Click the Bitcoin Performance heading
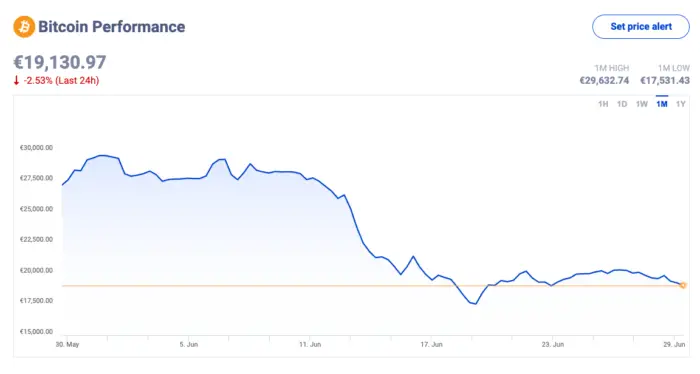Viewport: 700px width, 374px height. click(112, 27)
